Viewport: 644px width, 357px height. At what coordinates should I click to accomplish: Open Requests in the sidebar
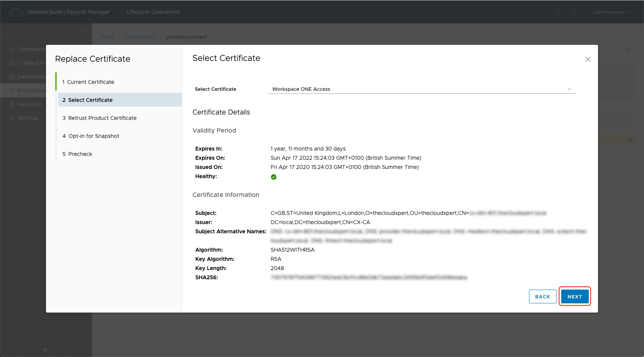[x=29, y=104]
